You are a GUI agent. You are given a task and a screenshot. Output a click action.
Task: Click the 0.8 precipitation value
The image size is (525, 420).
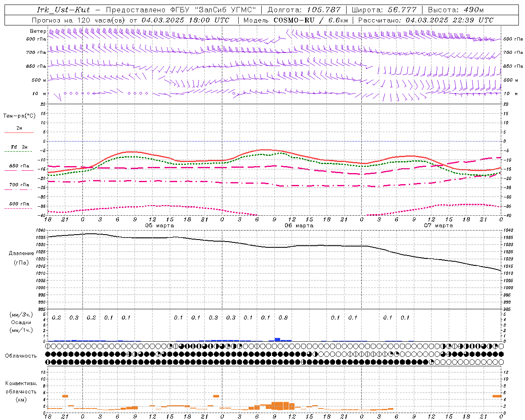pos(283,317)
